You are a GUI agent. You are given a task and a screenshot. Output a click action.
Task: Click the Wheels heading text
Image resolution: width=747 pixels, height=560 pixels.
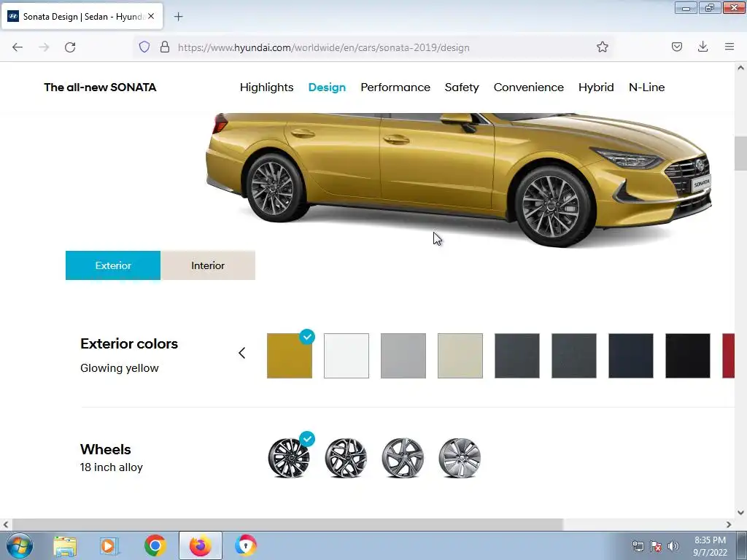(105, 449)
